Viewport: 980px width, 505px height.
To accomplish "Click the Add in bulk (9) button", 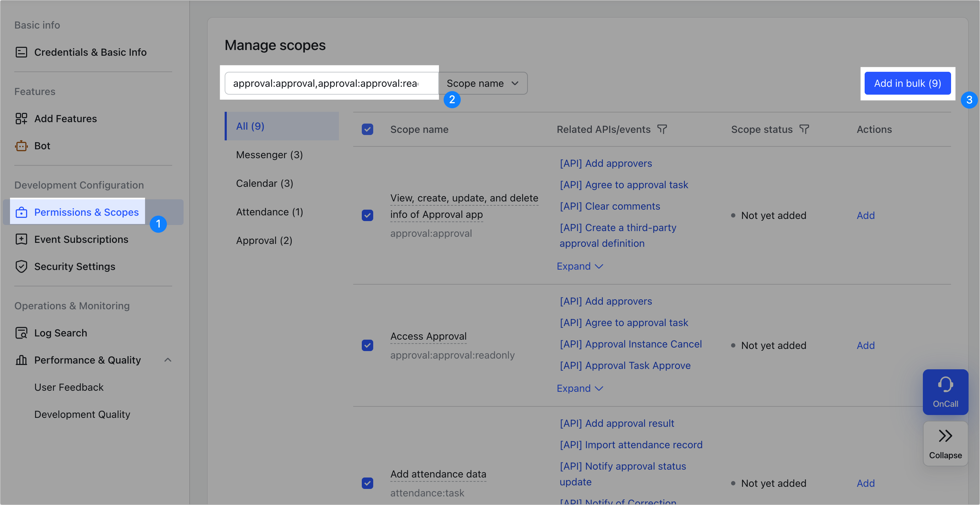I will pyautogui.click(x=907, y=83).
